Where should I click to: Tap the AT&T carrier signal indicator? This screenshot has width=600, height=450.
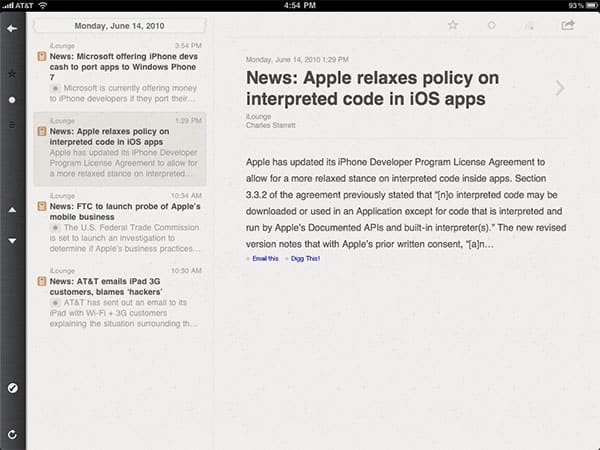[x=18, y=5]
